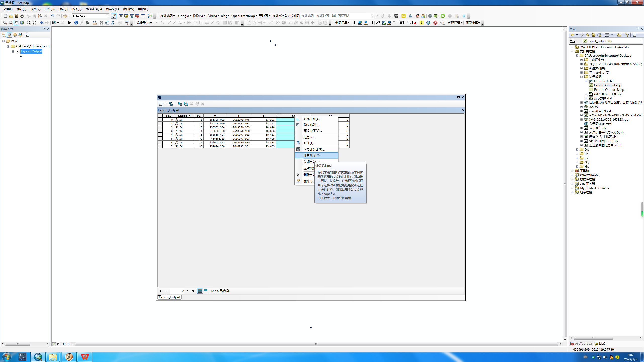Click the Save diskette icon
The height and width of the screenshot is (362, 644).
click(x=16, y=16)
